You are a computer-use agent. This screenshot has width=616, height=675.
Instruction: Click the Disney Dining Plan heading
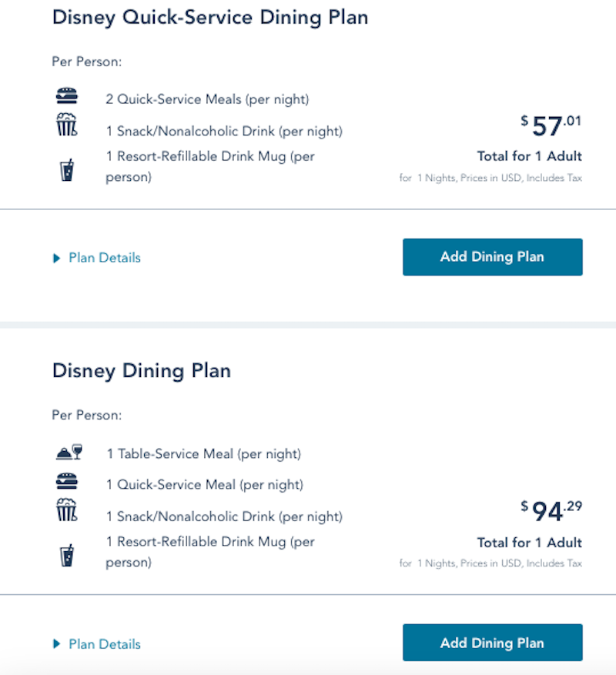(x=142, y=371)
